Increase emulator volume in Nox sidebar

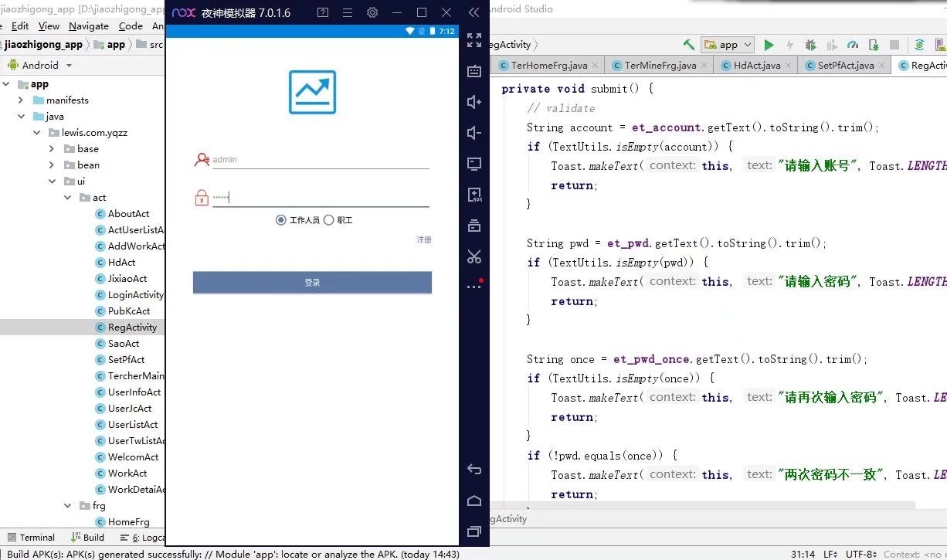click(473, 101)
